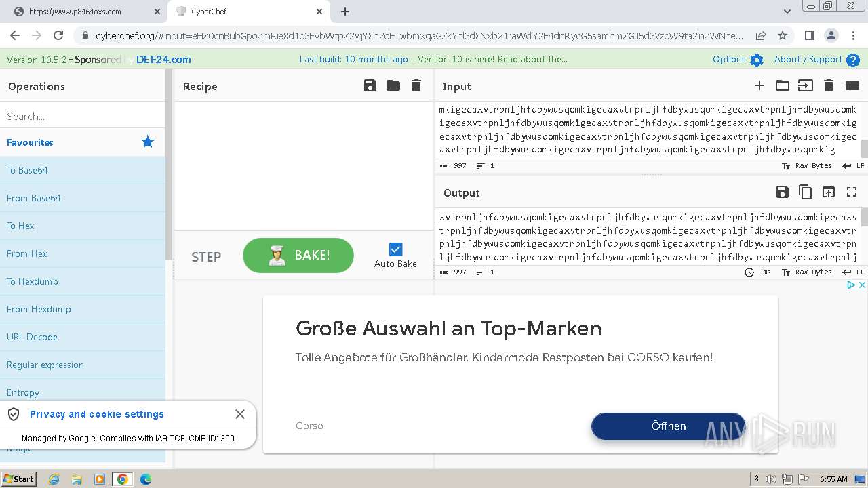
Task: Open folder as input
Action: pos(783,85)
